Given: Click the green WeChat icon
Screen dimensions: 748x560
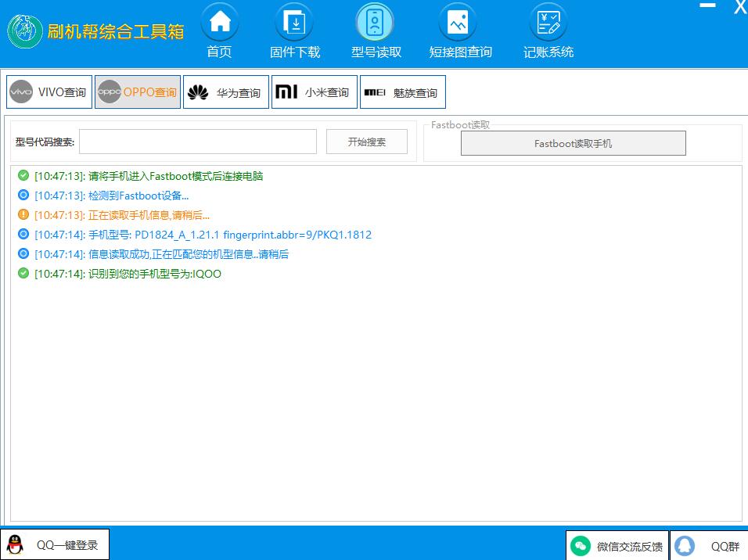Looking at the screenshot, I should point(580,546).
